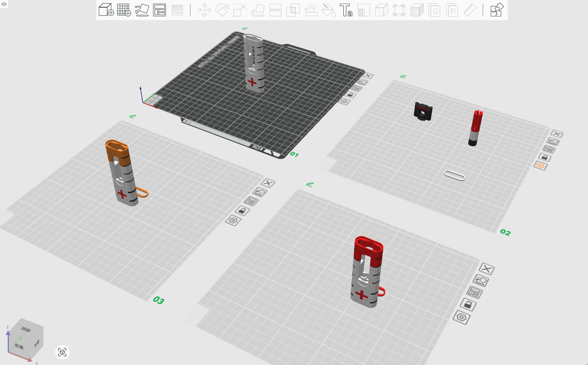Arrange objects on plate 02
Image resolution: width=588 pixels, height=365 pixels.
pyautogui.click(x=549, y=150)
